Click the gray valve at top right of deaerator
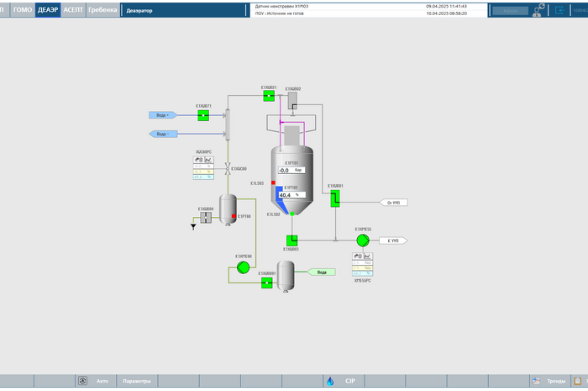Image resolution: width=588 pixels, height=391 pixels. (292, 100)
